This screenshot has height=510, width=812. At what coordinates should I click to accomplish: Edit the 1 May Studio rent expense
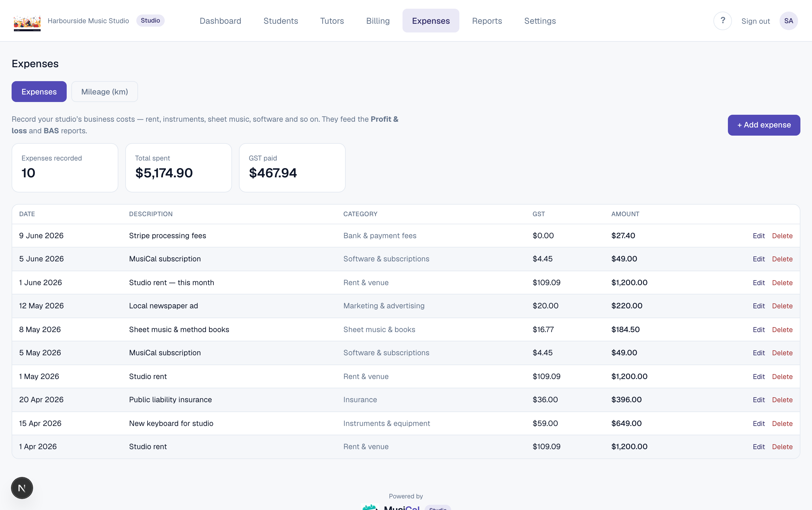tap(758, 377)
